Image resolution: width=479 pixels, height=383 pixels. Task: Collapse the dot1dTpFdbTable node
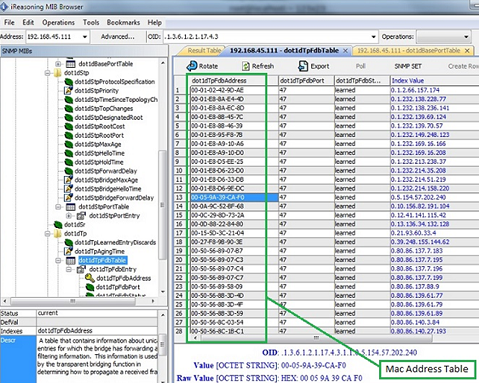tap(58, 260)
